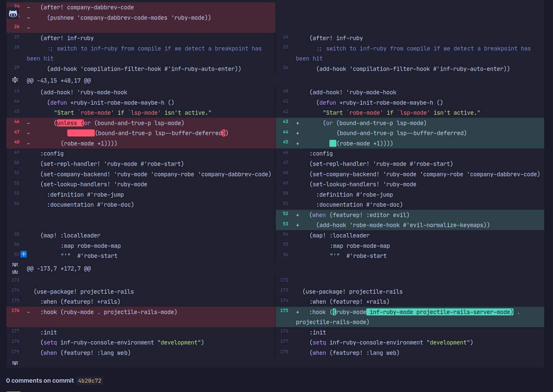Click the expand-down unfold icon above @@ -173,7 hunk

(x=15, y=265)
